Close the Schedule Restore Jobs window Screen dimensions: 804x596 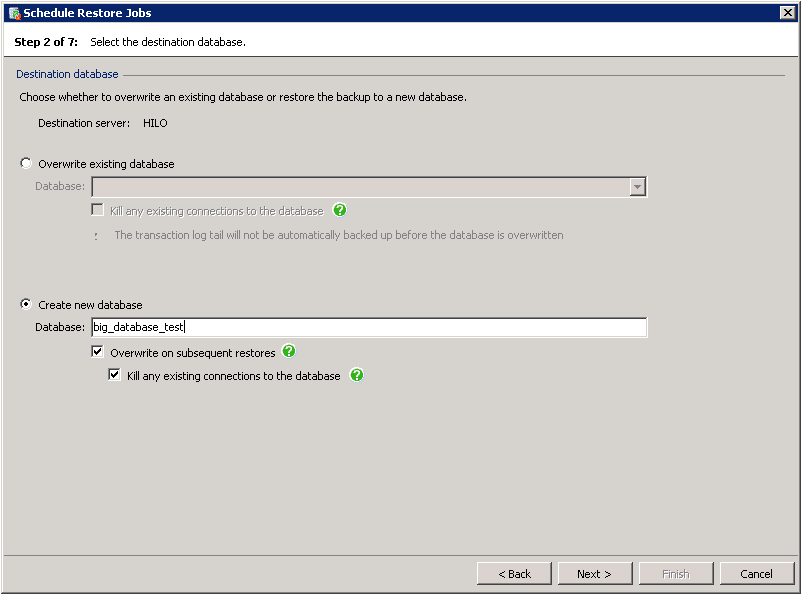pyautogui.click(x=788, y=13)
